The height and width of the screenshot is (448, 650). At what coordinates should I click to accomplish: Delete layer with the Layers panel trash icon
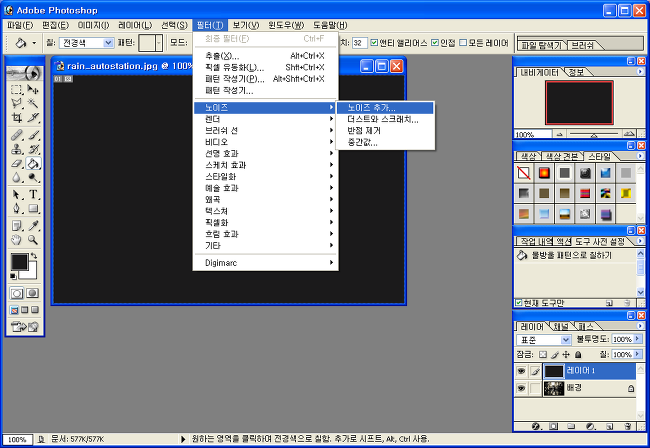(x=628, y=426)
